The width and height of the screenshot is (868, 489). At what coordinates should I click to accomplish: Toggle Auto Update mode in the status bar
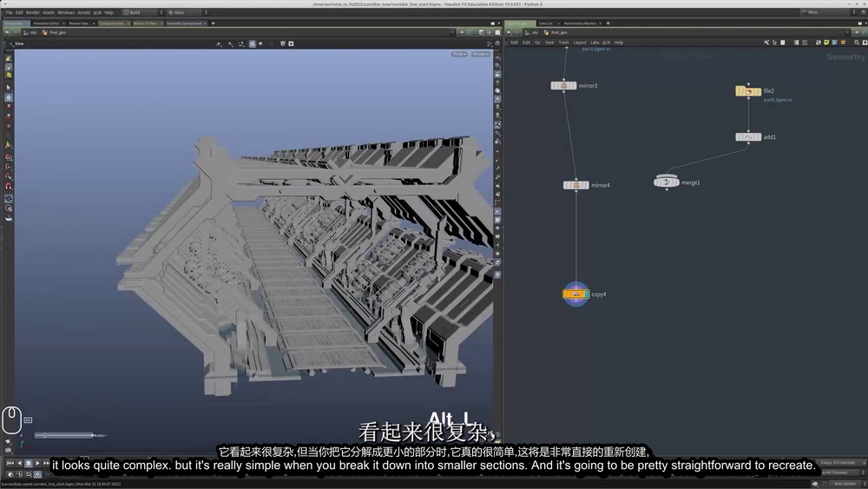pyautogui.click(x=845, y=484)
